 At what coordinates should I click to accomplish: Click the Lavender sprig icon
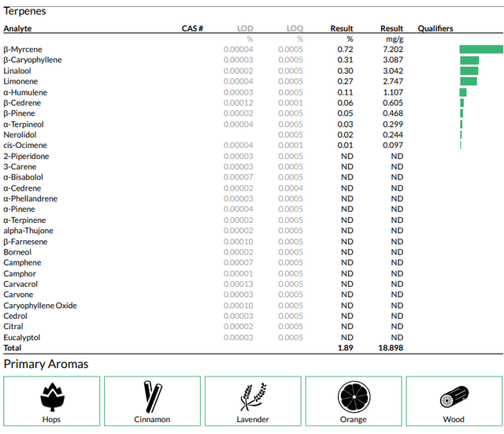click(x=254, y=397)
